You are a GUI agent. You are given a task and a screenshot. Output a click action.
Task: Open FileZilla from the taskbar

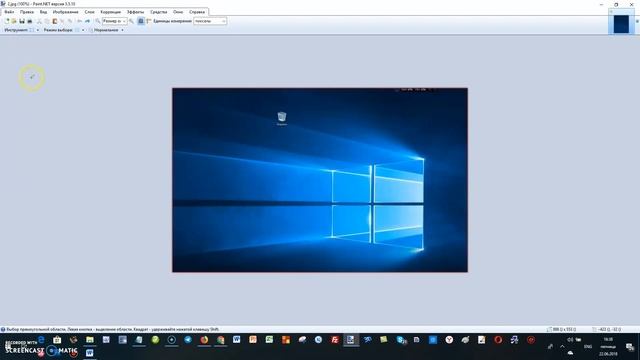(335, 340)
